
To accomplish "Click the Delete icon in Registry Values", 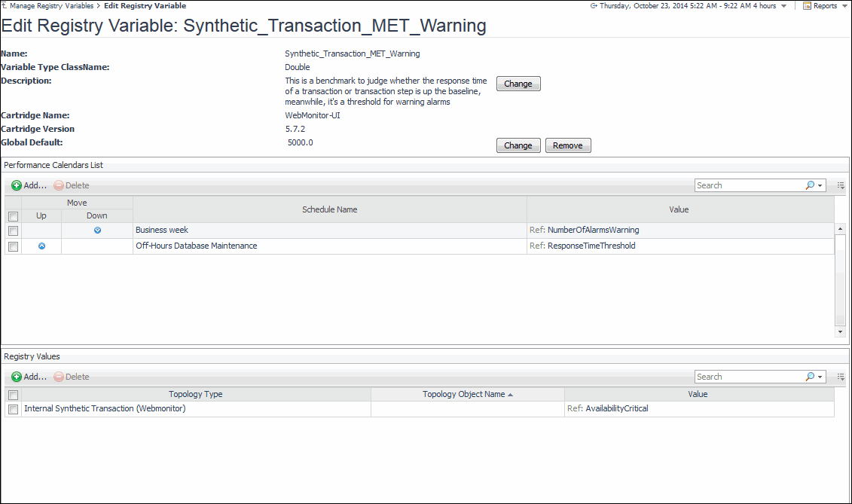I will tap(59, 377).
